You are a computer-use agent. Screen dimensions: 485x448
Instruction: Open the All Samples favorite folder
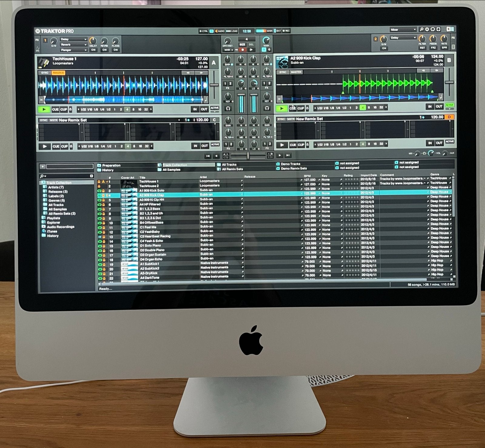[x=169, y=170]
